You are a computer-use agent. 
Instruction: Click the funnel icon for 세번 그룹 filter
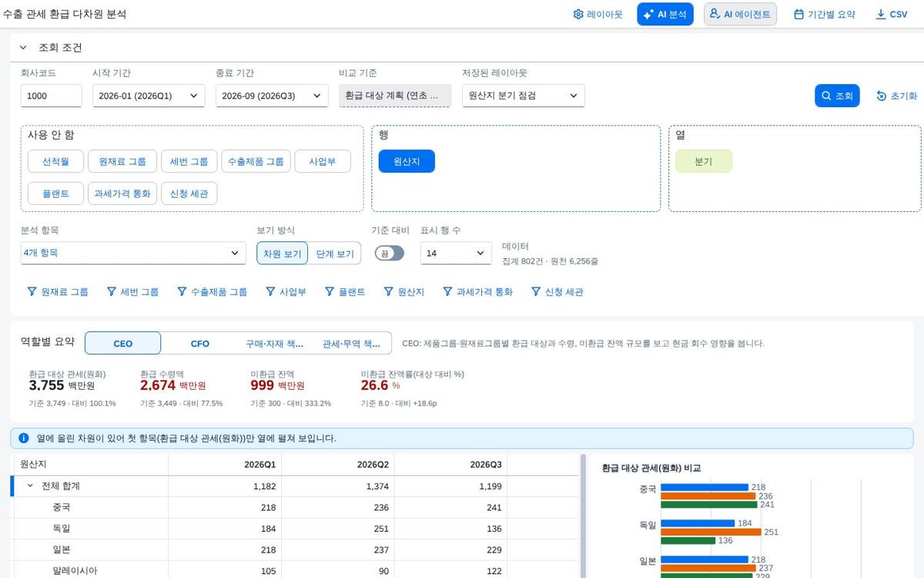click(112, 291)
